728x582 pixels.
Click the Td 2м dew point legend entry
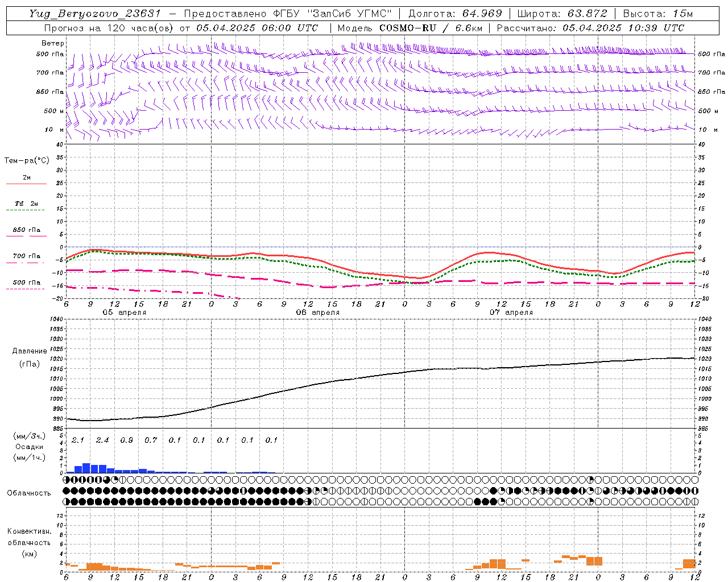27,203
